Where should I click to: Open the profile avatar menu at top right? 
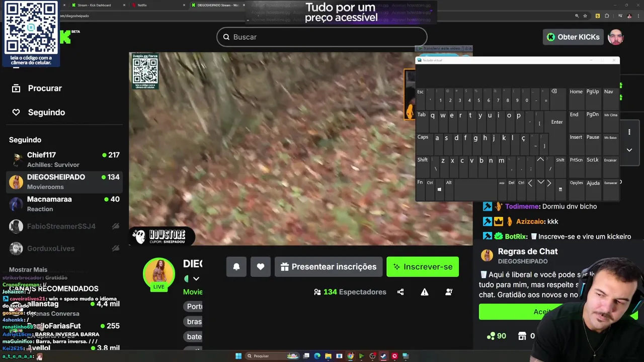pyautogui.click(x=616, y=37)
